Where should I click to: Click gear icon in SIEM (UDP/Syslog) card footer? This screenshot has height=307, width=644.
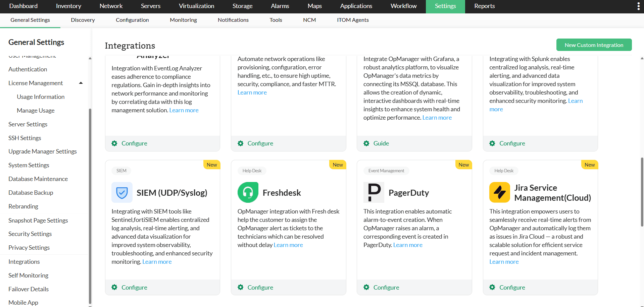114,287
